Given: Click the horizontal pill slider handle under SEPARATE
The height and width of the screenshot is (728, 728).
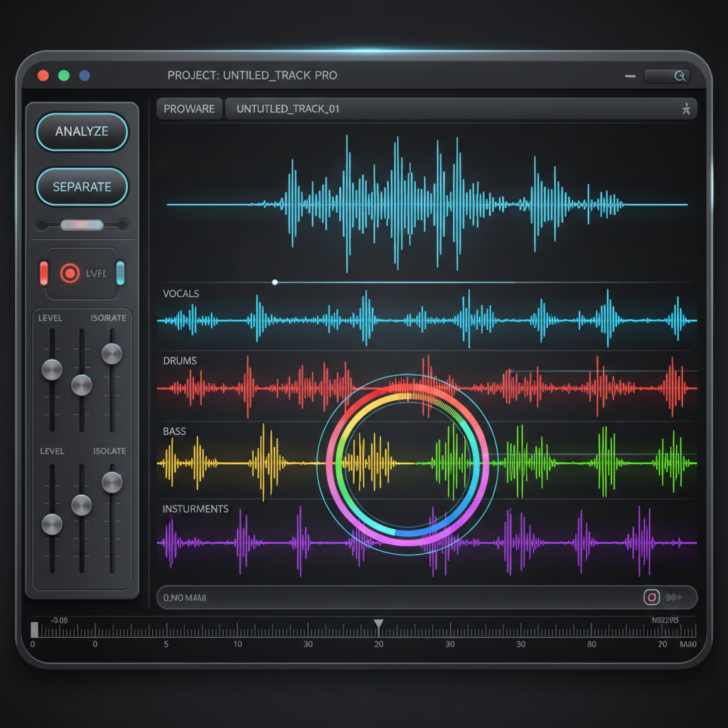Looking at the screenshot, I should pos(82,225).
